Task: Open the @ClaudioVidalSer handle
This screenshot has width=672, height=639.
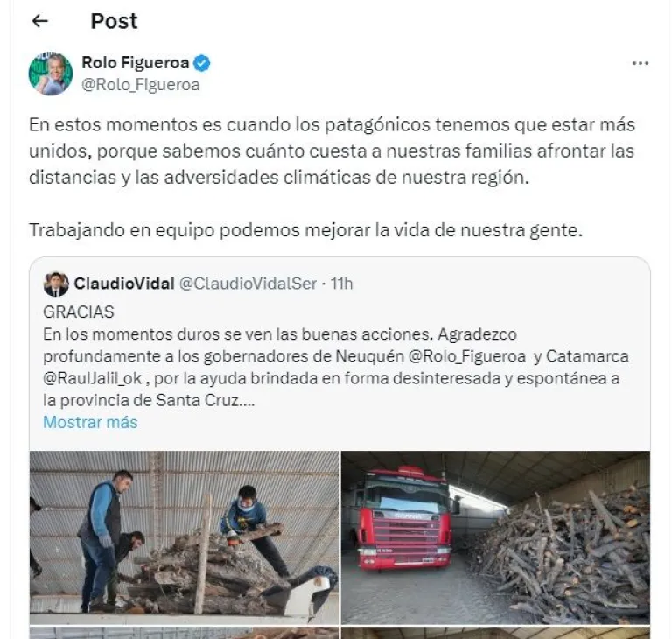Action: [x=248, y=284]
